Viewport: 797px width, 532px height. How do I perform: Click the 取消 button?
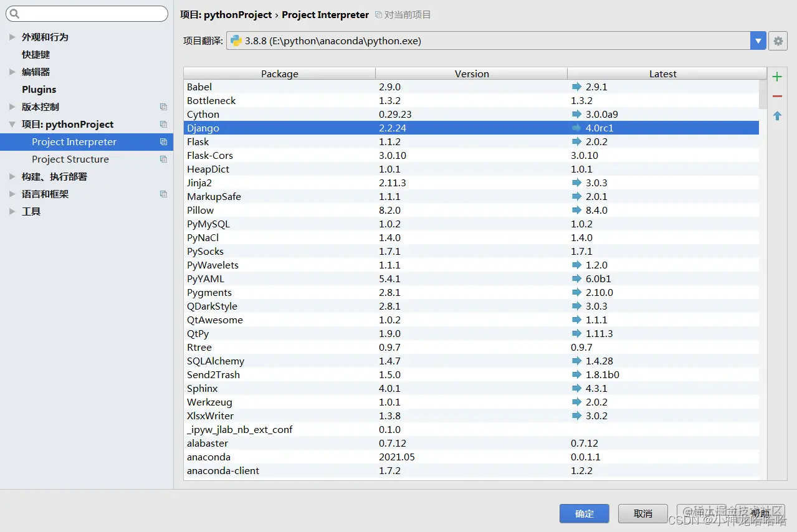tap(643, 513)
